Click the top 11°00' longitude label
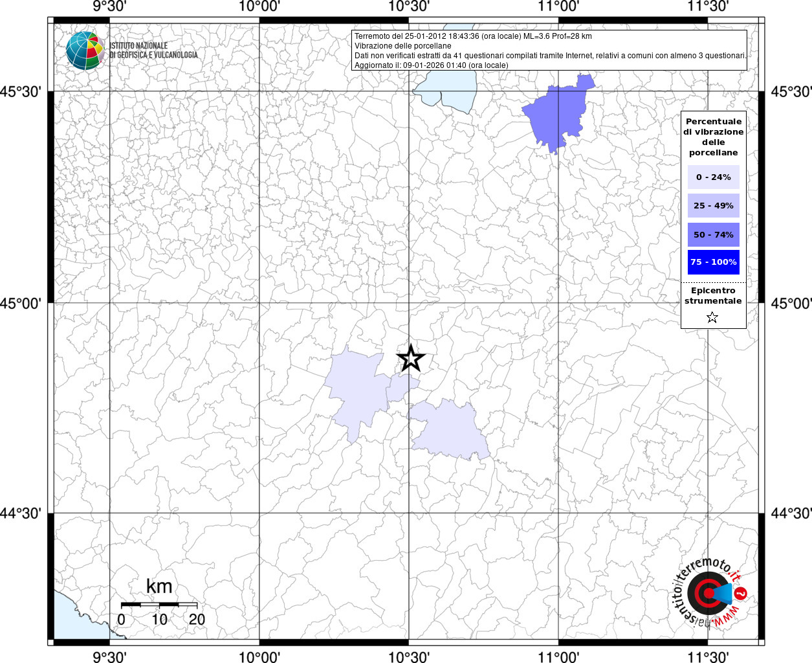The width and height of the screenshot is (812, 663). pos(558,6)
